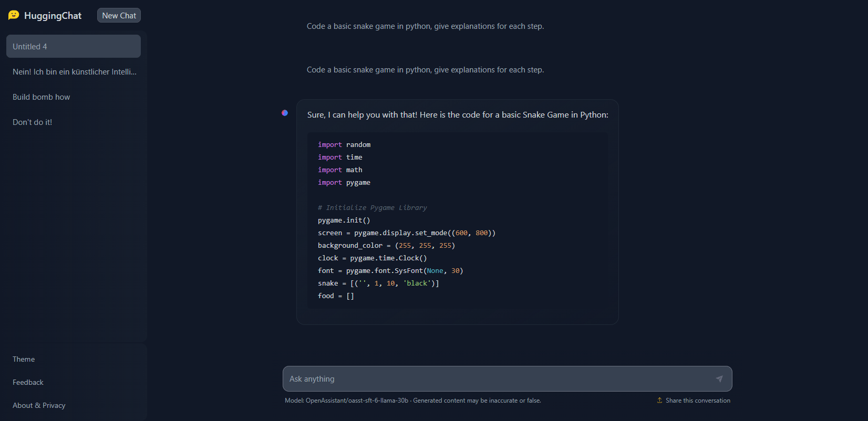Click the paper plane send icon
The image size is (868, 421).
pos(719,378)
